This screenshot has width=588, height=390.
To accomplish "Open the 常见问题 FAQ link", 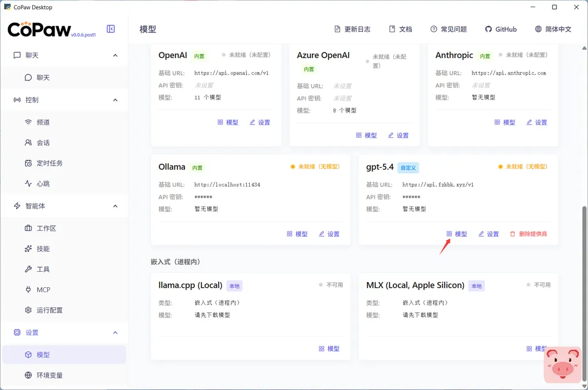I will 448,29.
